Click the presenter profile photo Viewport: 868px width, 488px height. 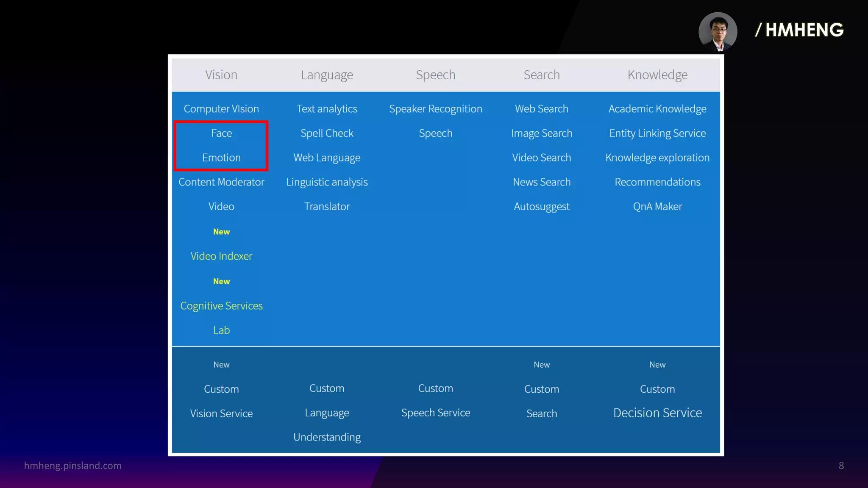click(718, 32)
